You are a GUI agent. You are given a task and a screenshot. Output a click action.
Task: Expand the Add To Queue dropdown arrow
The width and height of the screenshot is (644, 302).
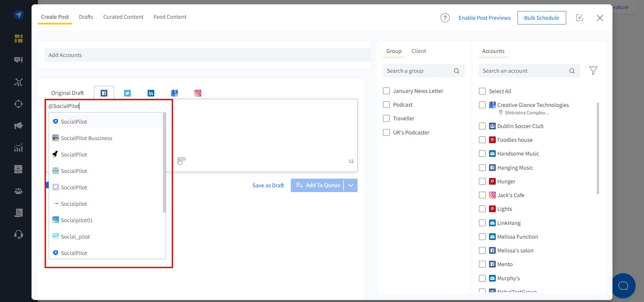pyautogui.click(x=351, y=185)
